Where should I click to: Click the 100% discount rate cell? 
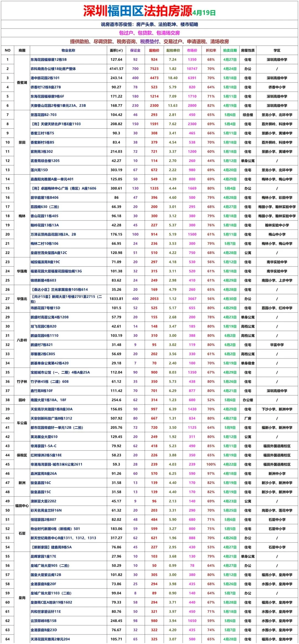coord(211,464)
